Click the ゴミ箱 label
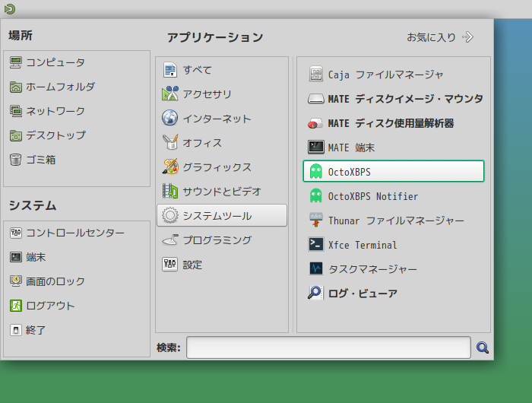This screenshot has width=532, height=403. (41, 160)
